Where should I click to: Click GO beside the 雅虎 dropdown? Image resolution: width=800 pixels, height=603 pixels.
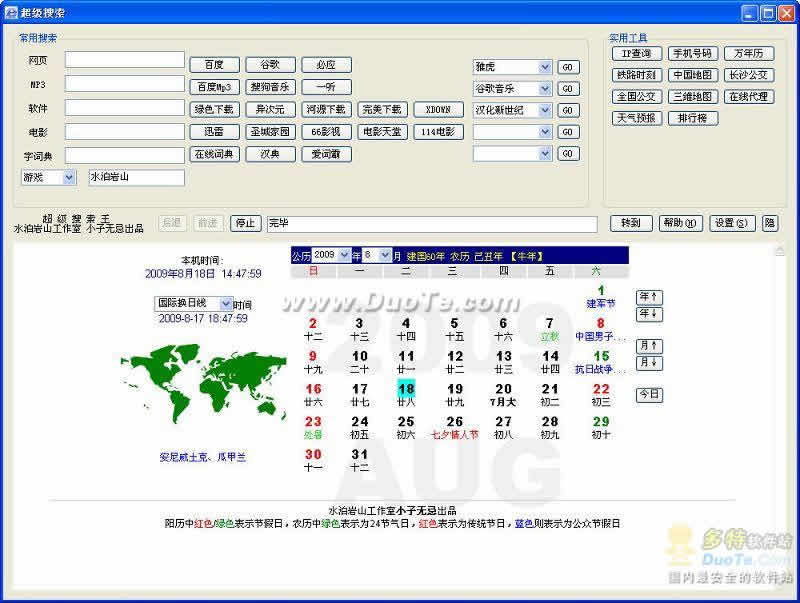coord(568,67)
